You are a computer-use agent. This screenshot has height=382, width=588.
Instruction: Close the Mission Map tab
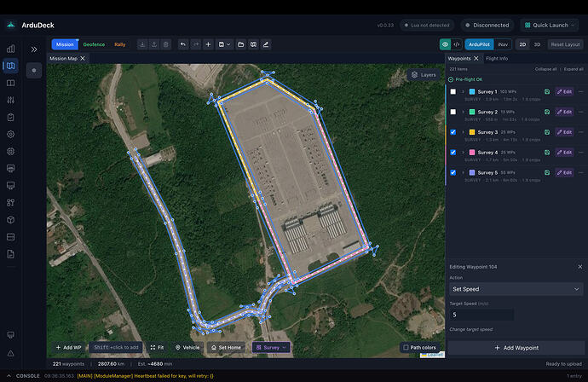point(83,58)
